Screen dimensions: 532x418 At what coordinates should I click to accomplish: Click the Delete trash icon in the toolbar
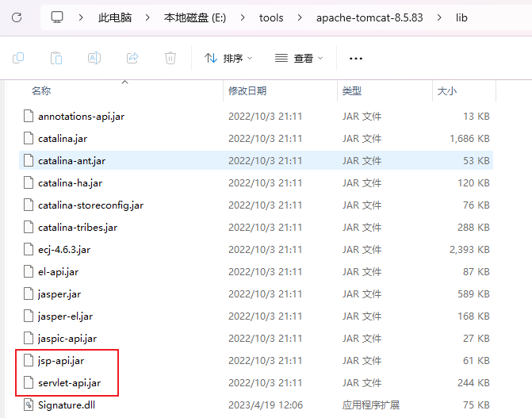click(x=170, y=58)
